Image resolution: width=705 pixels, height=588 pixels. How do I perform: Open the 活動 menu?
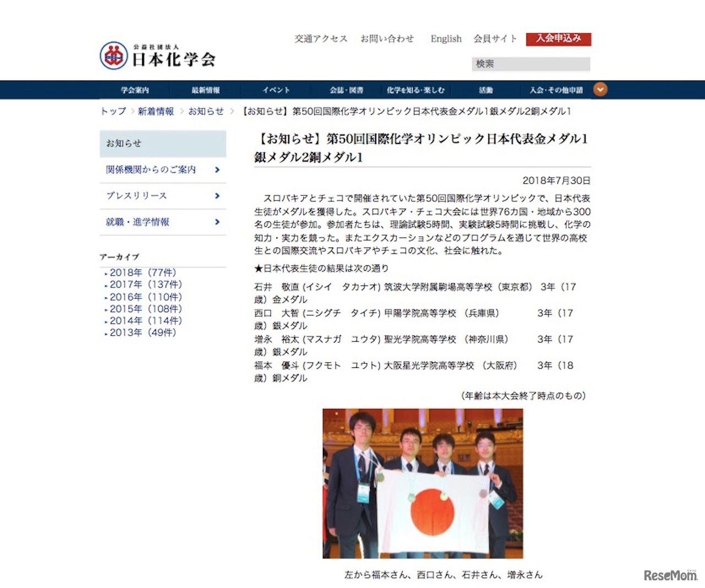click(x=486, y=90)
